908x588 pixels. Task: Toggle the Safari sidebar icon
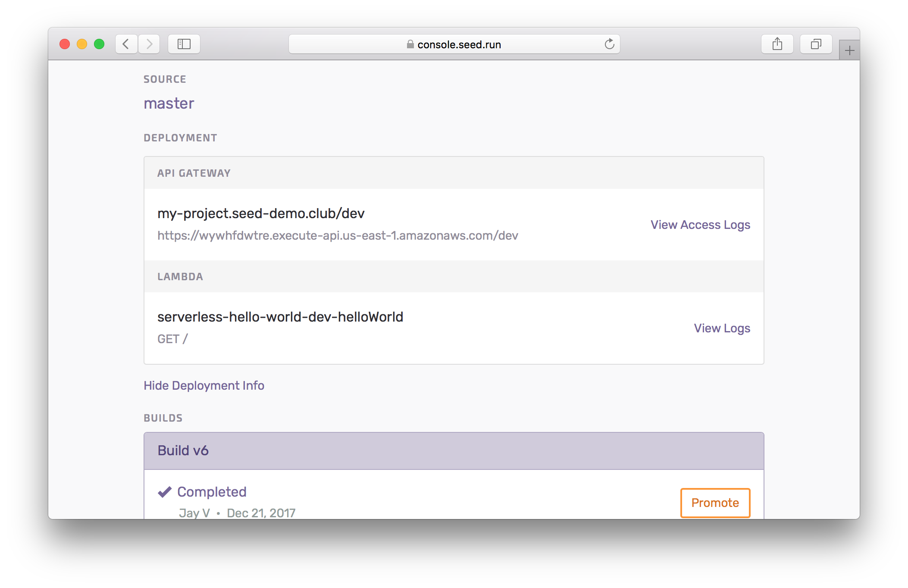[x=184, y=44]
